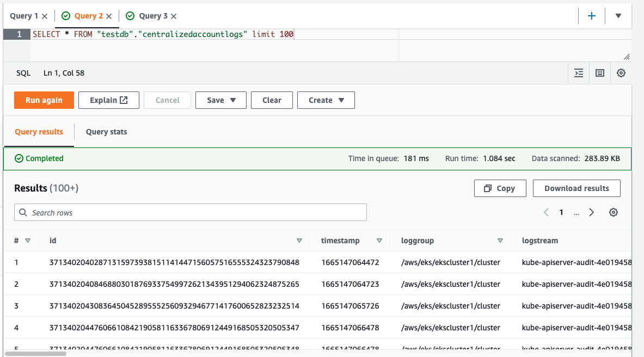Screen dimensions: 644x357
Task: Switch to Query stats tab
Action: [x=107, y=132]
